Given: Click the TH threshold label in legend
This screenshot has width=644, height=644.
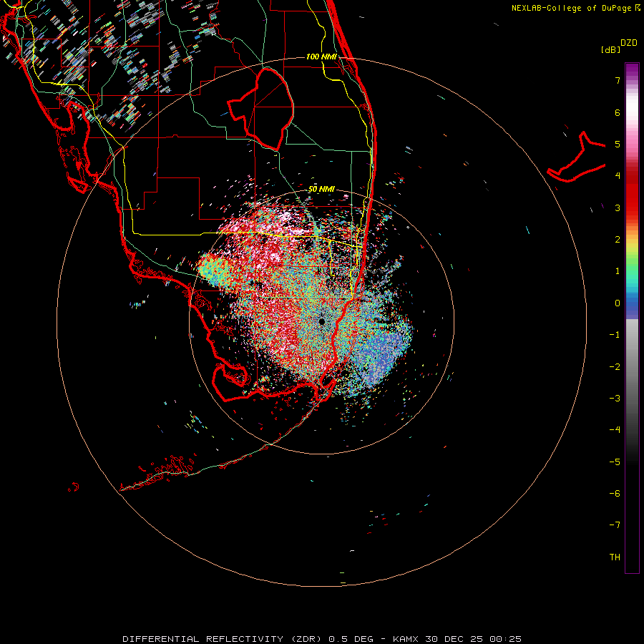Looking at the screenshot, I should pos(615,557).
